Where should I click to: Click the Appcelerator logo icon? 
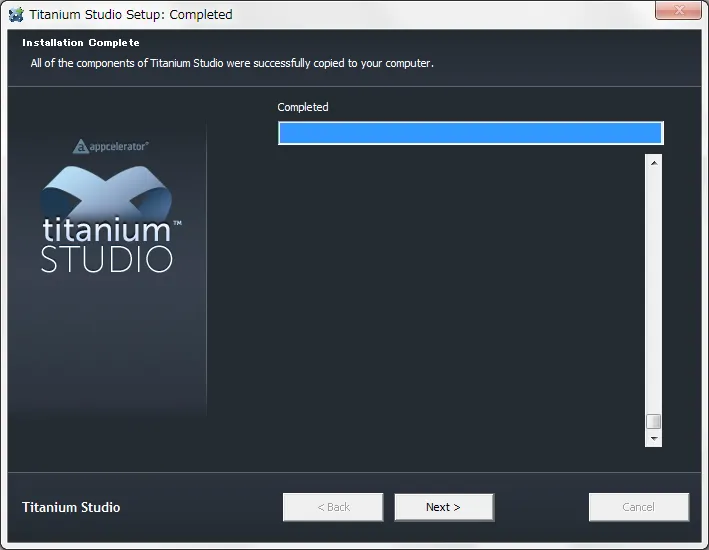click(82, 146)
